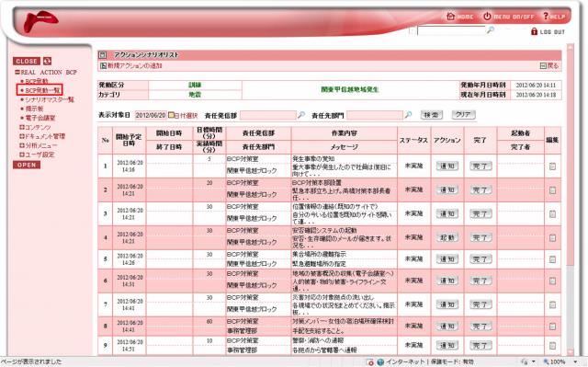
Task: Expand the 分析メニュー node
Action: [x=22, y=145]
